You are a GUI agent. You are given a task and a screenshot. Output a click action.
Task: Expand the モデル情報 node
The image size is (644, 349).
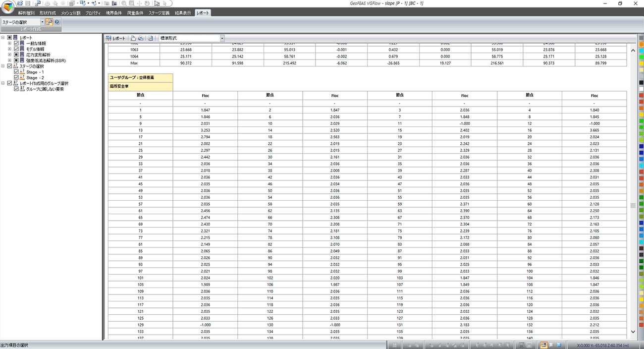[x=9, y=49]
